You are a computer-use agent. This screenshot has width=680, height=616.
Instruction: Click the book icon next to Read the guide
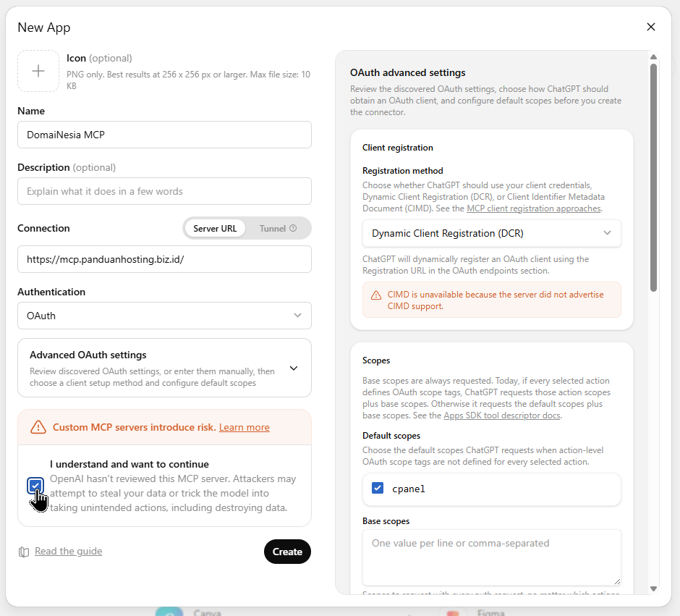click(24, 552)
